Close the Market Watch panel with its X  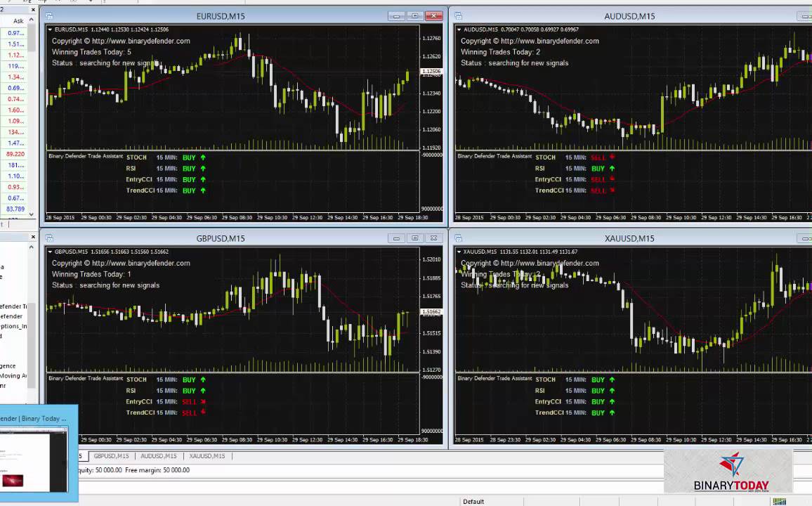tap(33, 9)
